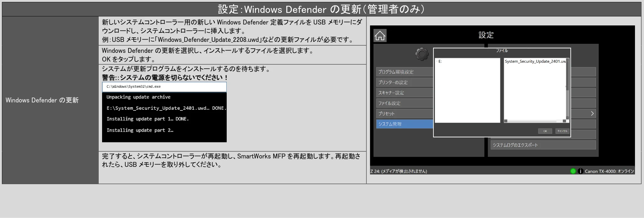Open スキャナー設定 menu

point(404,93)
